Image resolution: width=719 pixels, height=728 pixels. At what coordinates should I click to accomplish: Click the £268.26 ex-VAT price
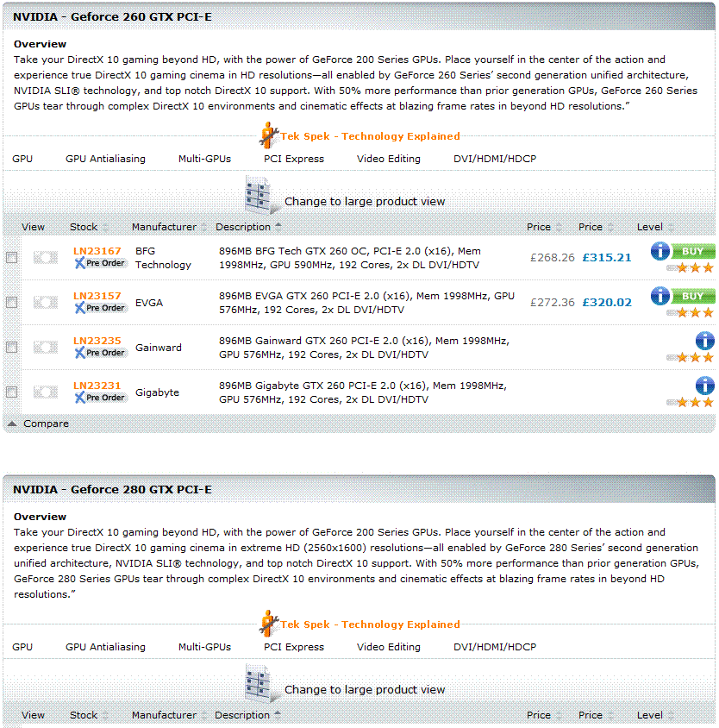click(553, 258)
